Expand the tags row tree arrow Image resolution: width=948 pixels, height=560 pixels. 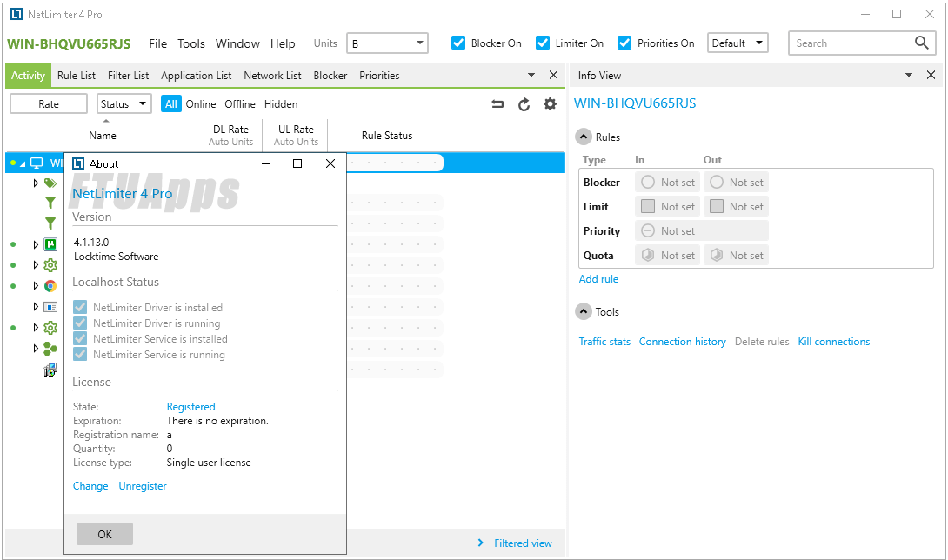coord(36,183)
